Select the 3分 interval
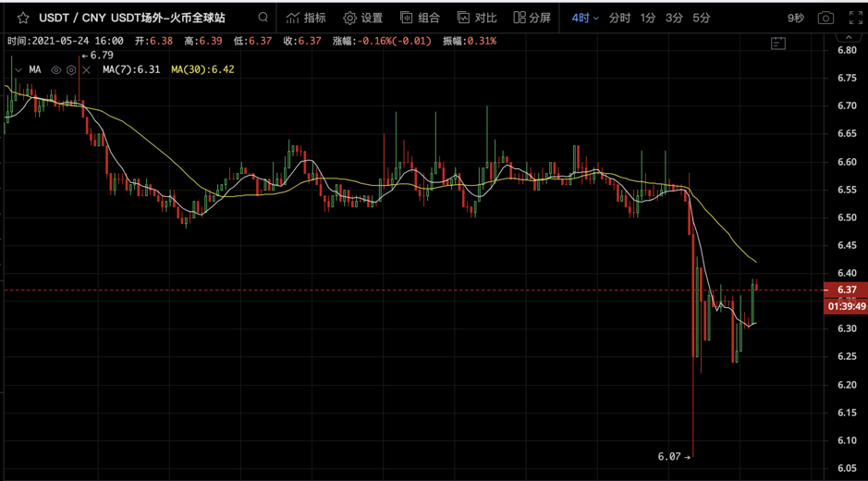The width and height of the screenshot is (868, 481). [675, 18]
